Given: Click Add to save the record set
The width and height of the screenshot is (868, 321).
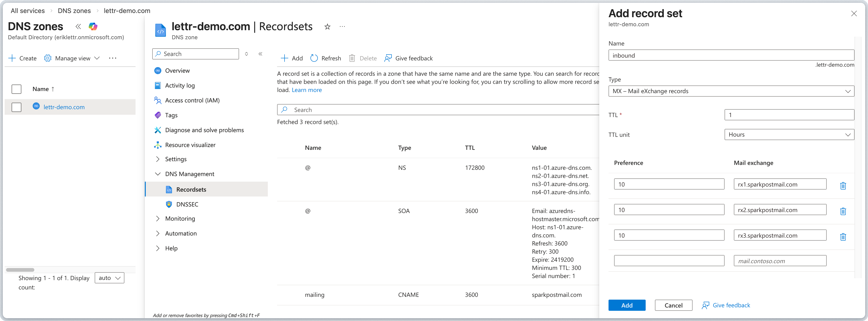Looking at the screenshot, I should pyautogui.click(x=627, y=305).
